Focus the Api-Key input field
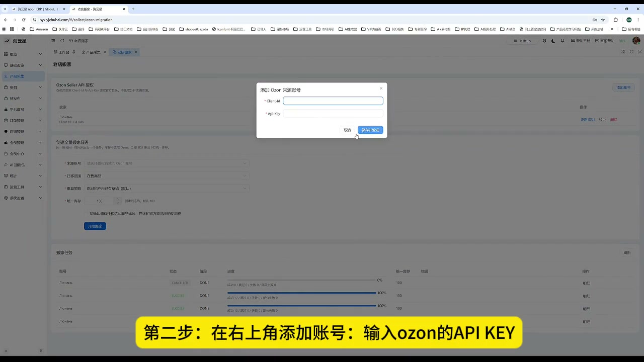The width and height of the screenshot is (644, 362). point(333,114)
